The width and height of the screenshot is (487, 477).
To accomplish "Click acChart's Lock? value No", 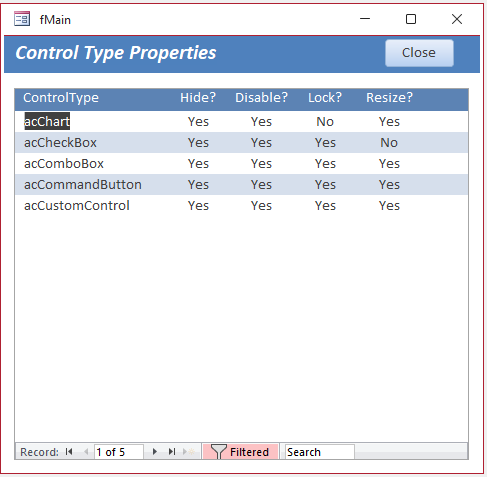I will [x=325, y=122].
